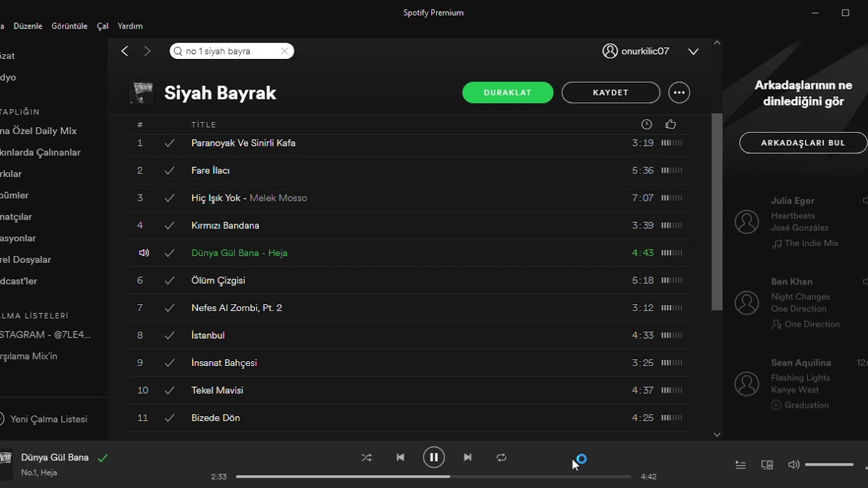Toggle saved checkmark for Fare İlacı
868x488 pixels.
(170, 170)
